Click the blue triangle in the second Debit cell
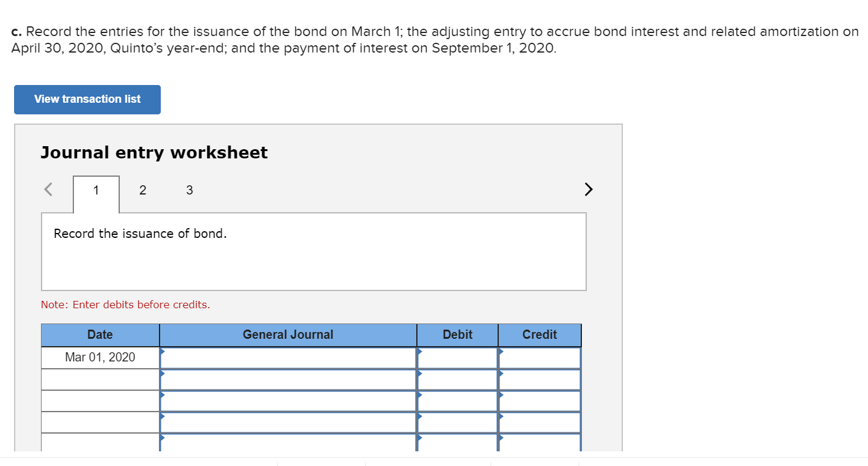Viewport: 868px width, 466px height. point(419,374)
